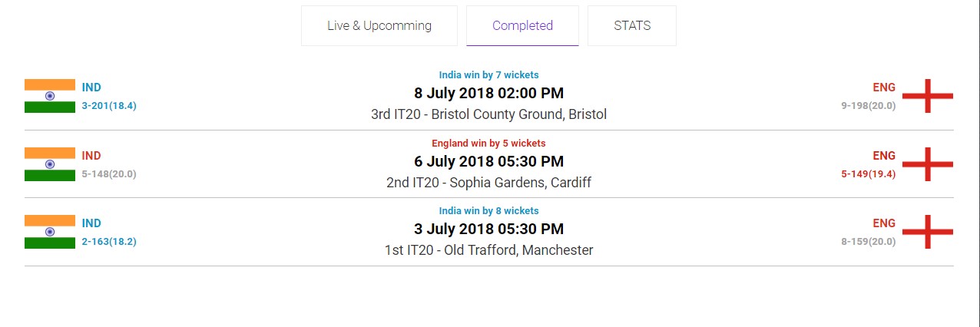Click 8 July 2018 02:00 PM match date
This screenshot has height=327, width=980.
489,94
